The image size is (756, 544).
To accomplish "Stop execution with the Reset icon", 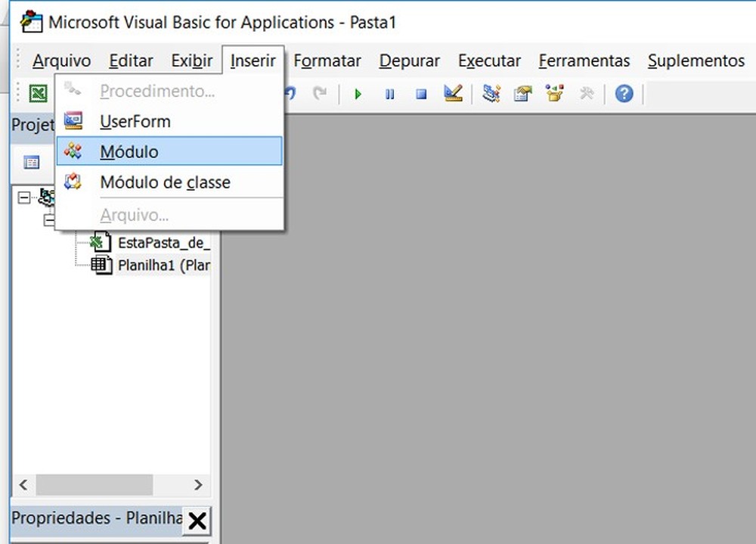I will (x=420, y=93).
